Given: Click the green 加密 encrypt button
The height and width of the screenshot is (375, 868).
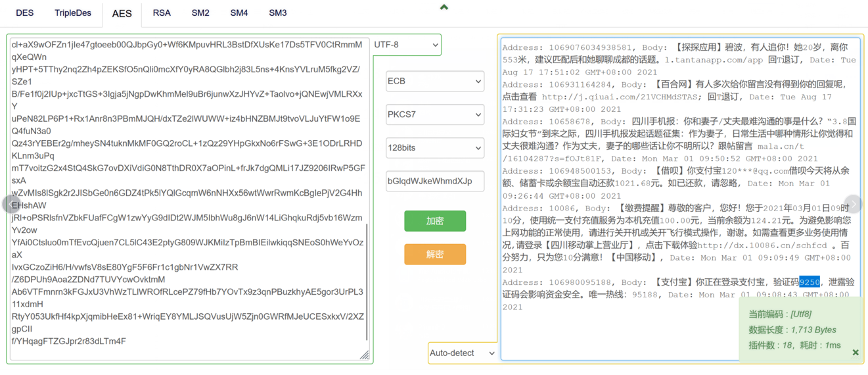Looking at the screenshot, I should 435,221.
